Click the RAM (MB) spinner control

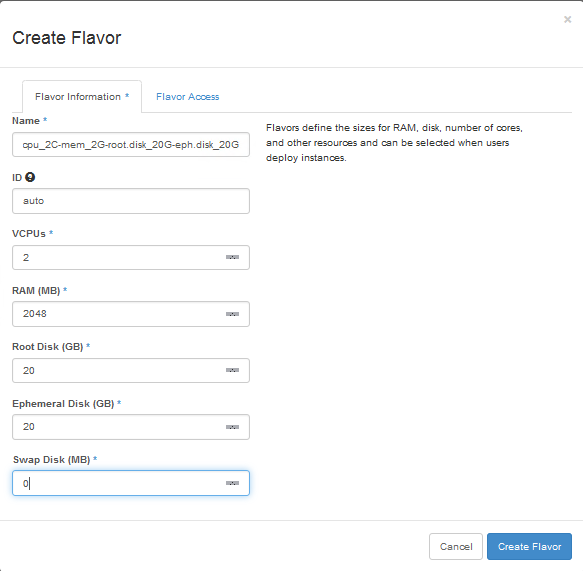click(232, 314)
